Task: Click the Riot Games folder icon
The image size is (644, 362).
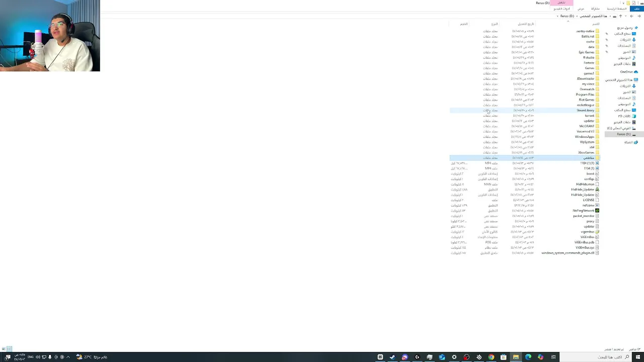Action: coord(597,100)
